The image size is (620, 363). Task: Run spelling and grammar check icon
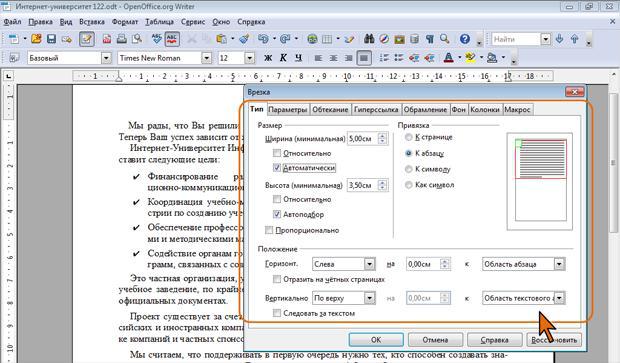point(157,39)
